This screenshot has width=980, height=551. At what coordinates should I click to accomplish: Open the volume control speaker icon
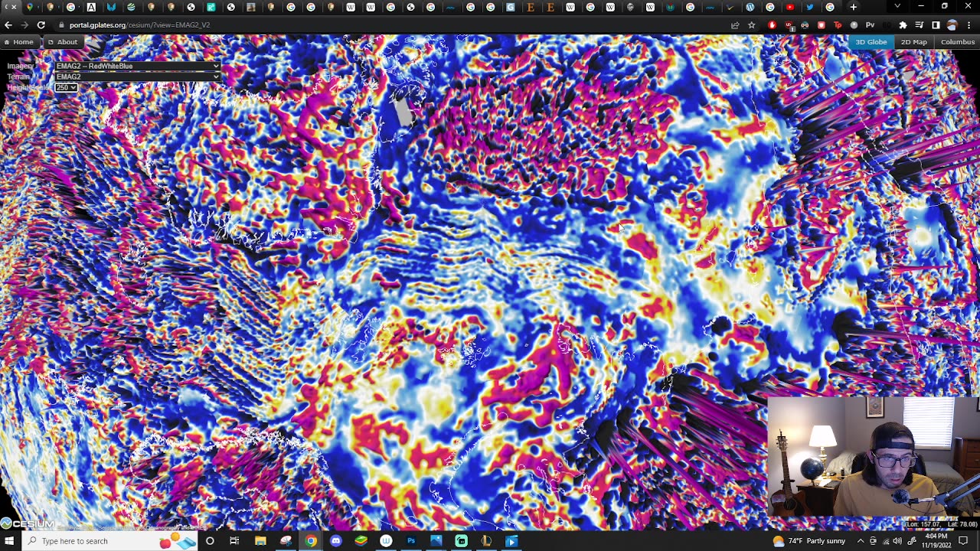[897, 541]
